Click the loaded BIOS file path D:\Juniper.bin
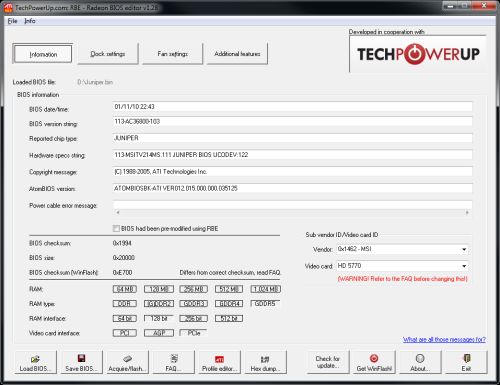The height and width of the screenshot is (385, 500). coord(95,82)
